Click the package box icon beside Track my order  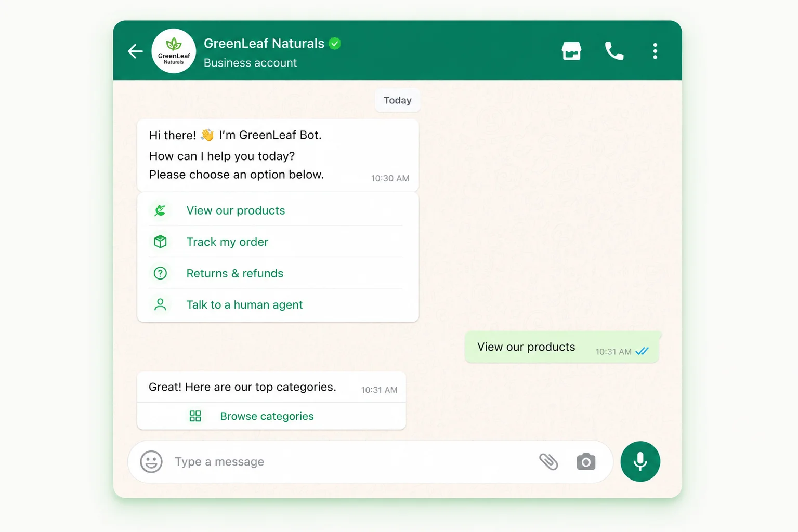coord(160,242)
